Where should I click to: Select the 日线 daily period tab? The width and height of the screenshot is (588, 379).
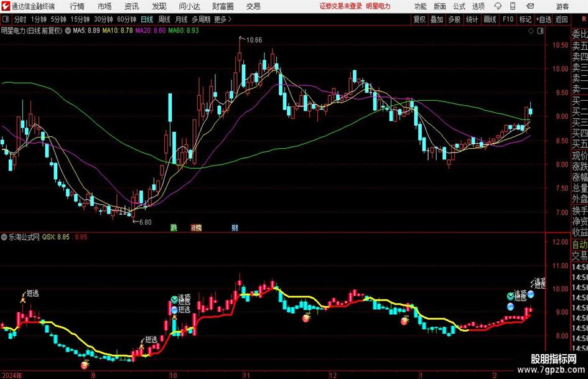147,19
